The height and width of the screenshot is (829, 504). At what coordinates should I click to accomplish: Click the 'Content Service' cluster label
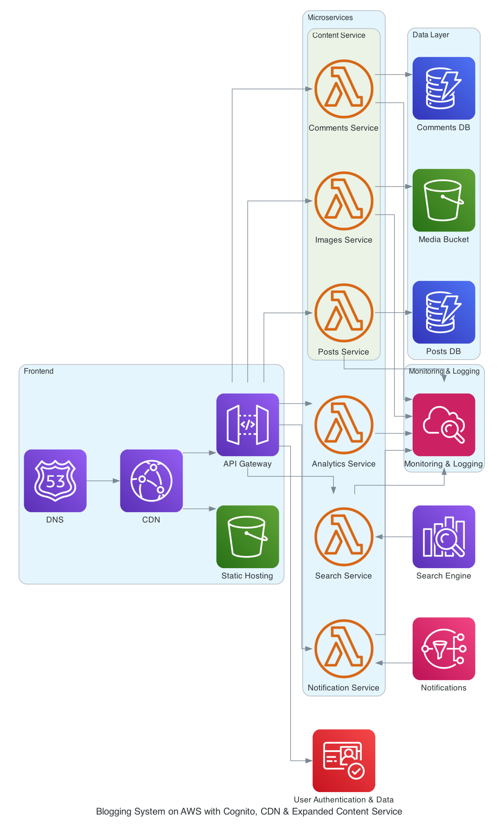[339, 35]
